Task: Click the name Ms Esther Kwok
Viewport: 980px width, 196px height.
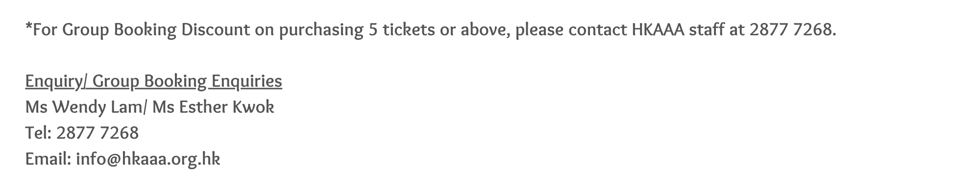Action: pos(213,107)
